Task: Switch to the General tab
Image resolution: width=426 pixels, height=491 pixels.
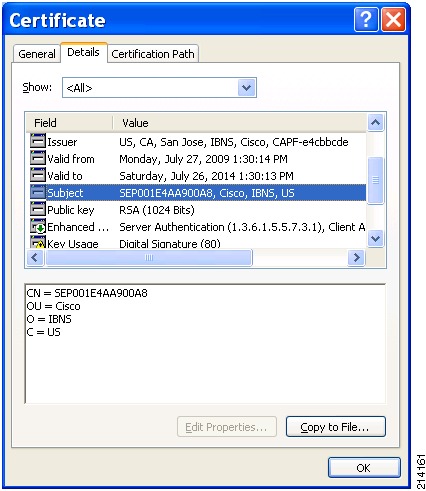Action: 37,54
